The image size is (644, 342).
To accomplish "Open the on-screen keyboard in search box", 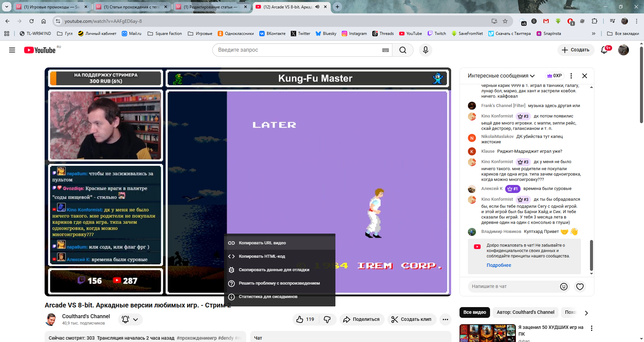I will click(385, 50).
